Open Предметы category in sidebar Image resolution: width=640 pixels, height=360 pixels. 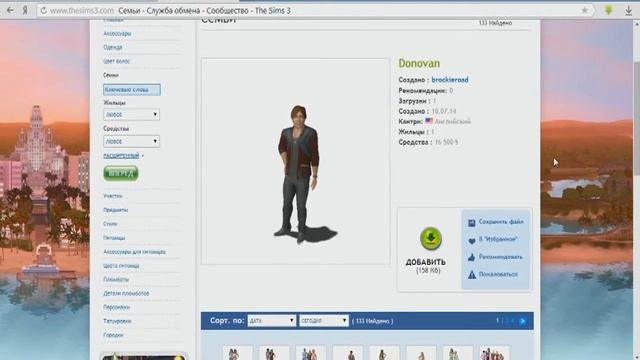(116, 210)
